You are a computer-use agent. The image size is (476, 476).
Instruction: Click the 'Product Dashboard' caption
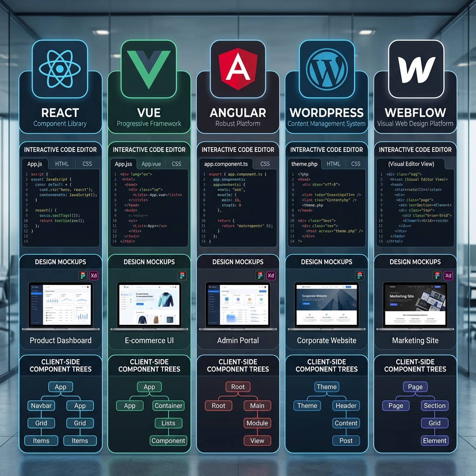coord(61,340)
